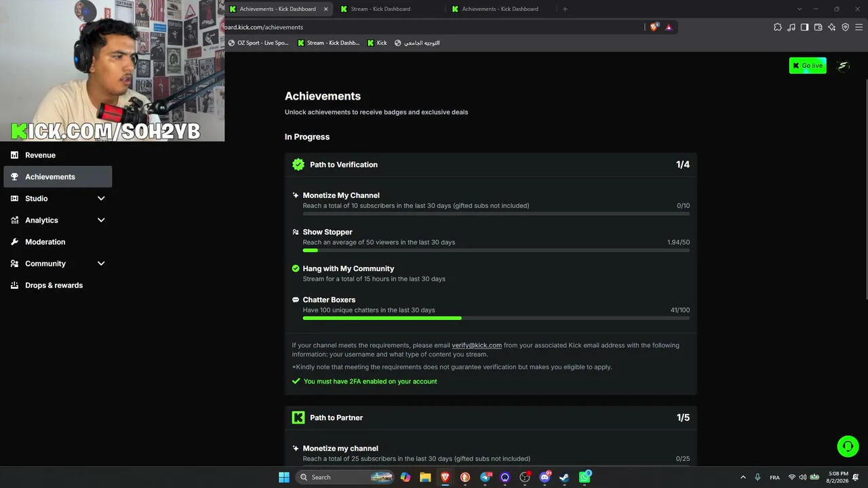Open the green support chat bubble
868x488 pixels.
[848, 447]
